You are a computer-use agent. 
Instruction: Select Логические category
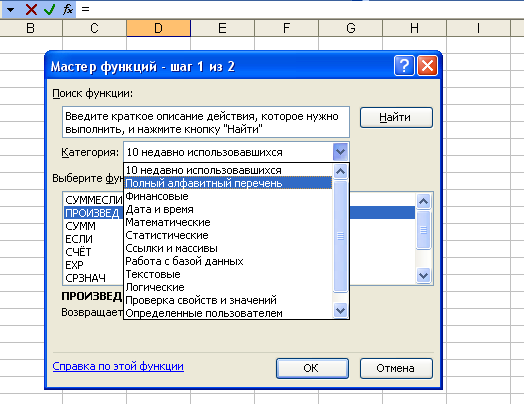pyautogui.click(x=228, y=287)
